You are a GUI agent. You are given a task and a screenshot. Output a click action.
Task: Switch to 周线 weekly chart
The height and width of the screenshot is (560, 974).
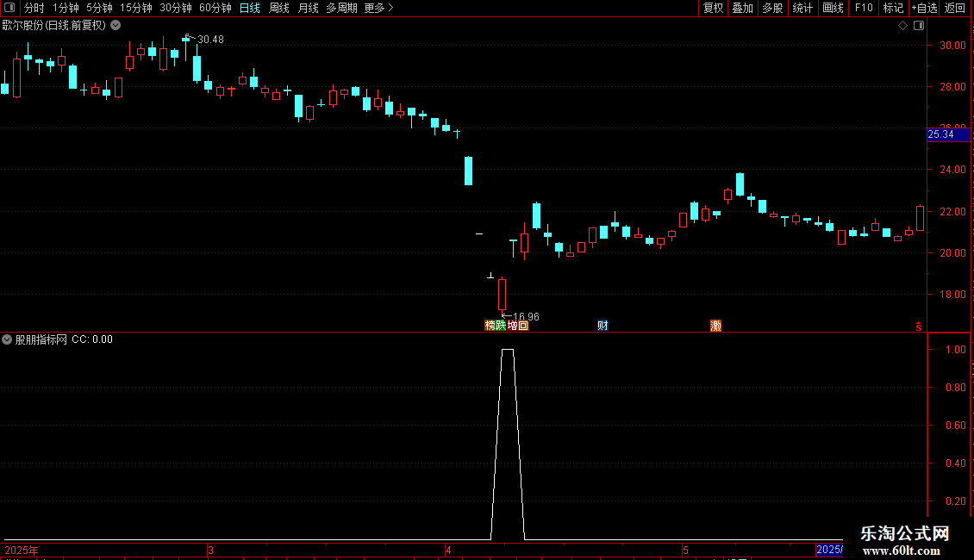[279, 8]
